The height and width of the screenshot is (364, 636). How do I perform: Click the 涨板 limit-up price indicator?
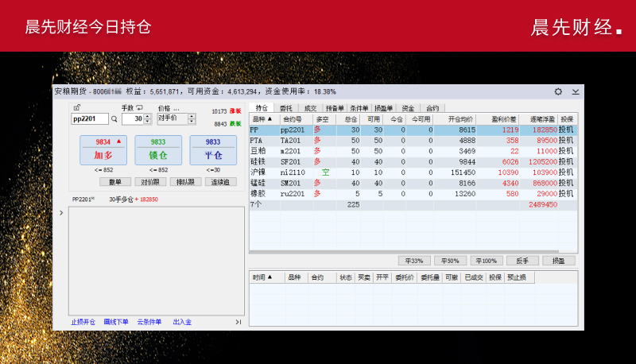235,112
